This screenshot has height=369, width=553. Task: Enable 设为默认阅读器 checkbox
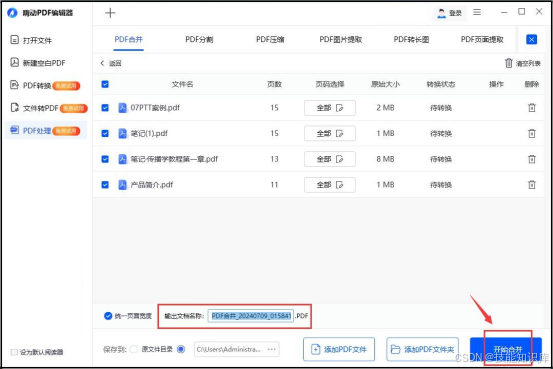(x=14, y=352)
